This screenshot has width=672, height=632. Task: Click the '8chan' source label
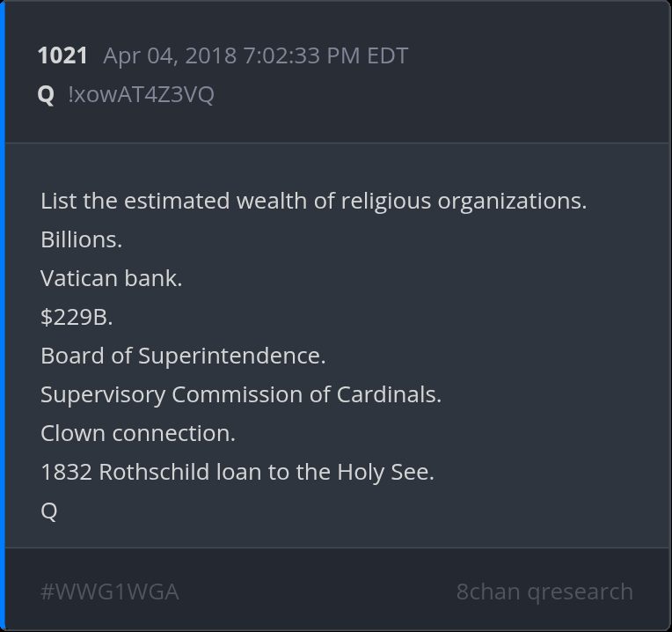coord(488,592)
